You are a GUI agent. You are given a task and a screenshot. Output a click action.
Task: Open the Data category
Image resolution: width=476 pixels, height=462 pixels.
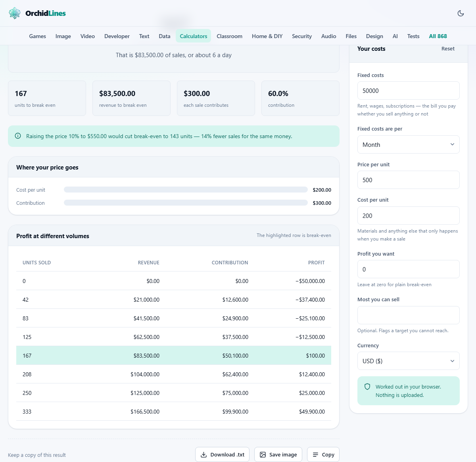[165, 36]
